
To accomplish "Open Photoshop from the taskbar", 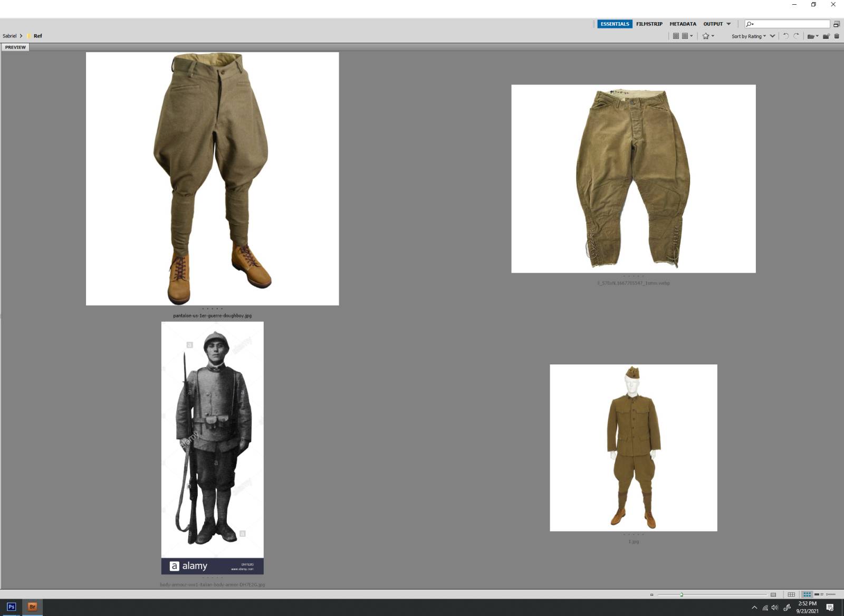I will (11, 607).
